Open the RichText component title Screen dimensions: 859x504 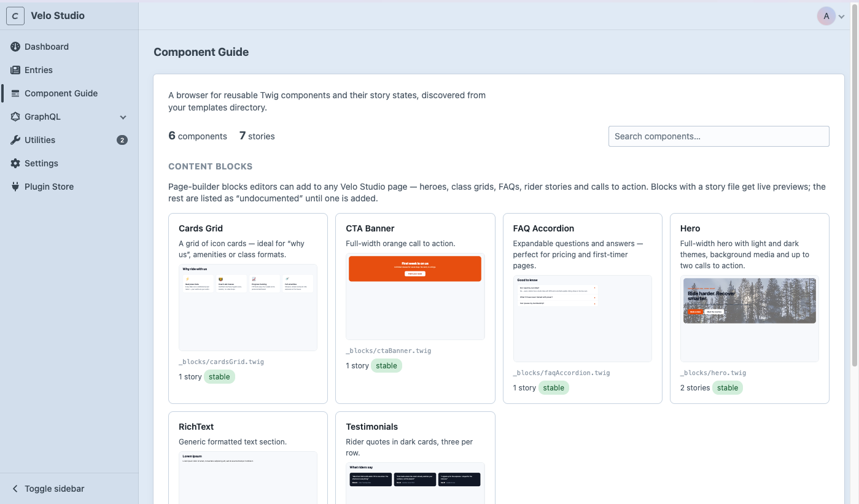pyautogui.click(x=196, y=427)
